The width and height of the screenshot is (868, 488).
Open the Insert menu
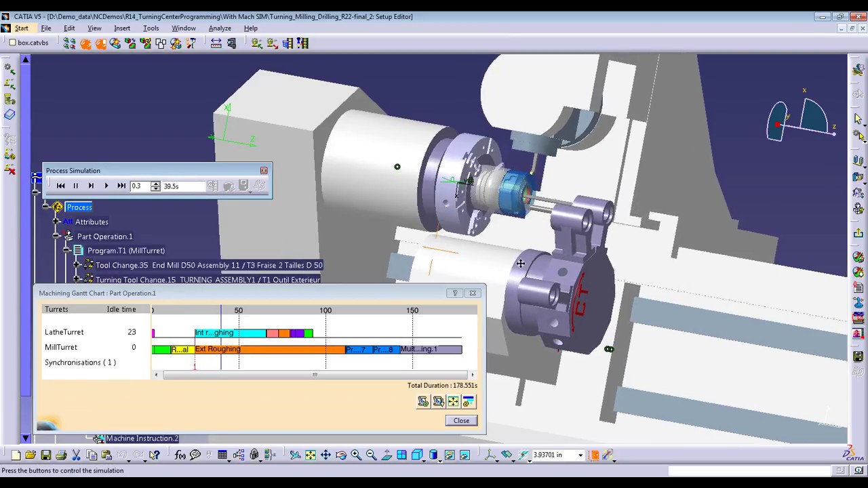pos(122,28)
